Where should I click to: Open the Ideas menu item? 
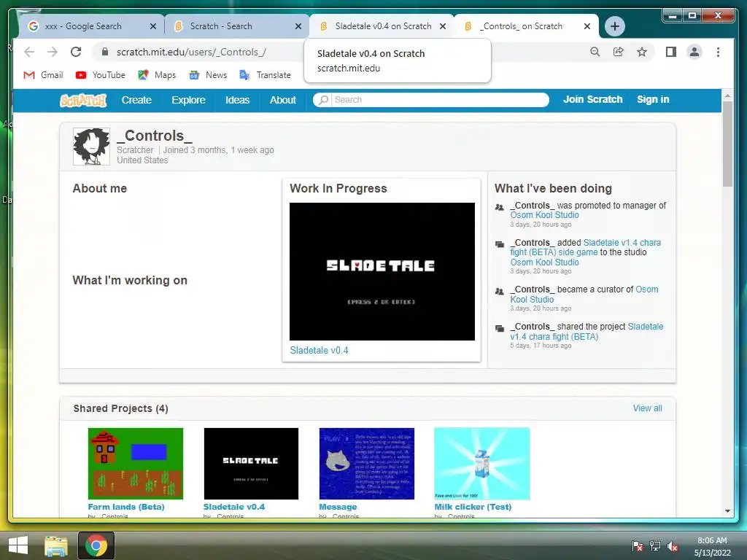[x=237, y=100]
